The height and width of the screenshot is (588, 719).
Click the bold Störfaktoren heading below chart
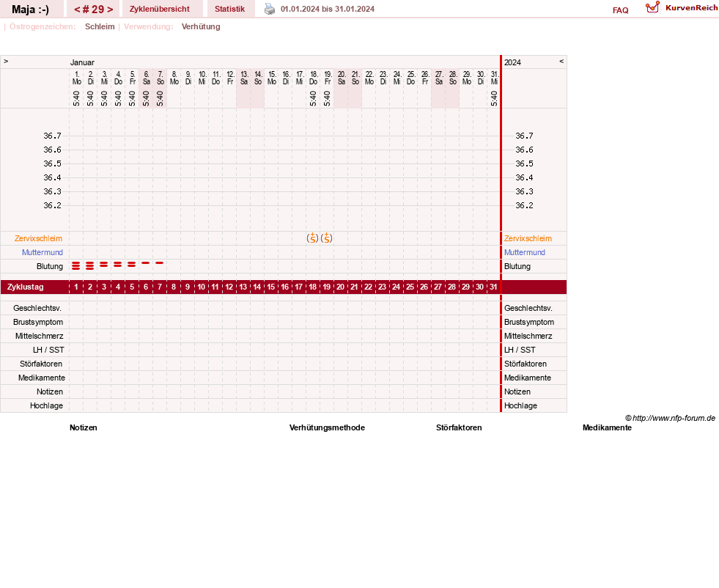click(459, 427)
